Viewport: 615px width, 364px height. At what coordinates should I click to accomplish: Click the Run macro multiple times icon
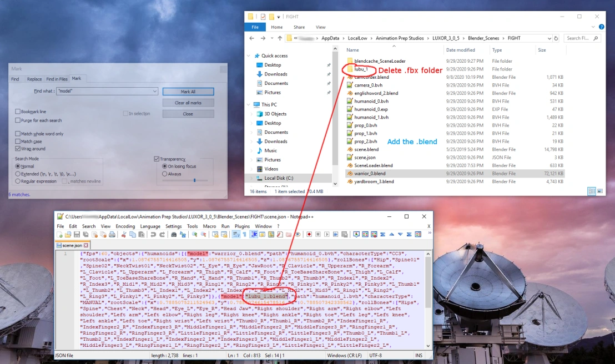[x=336, y=234]
